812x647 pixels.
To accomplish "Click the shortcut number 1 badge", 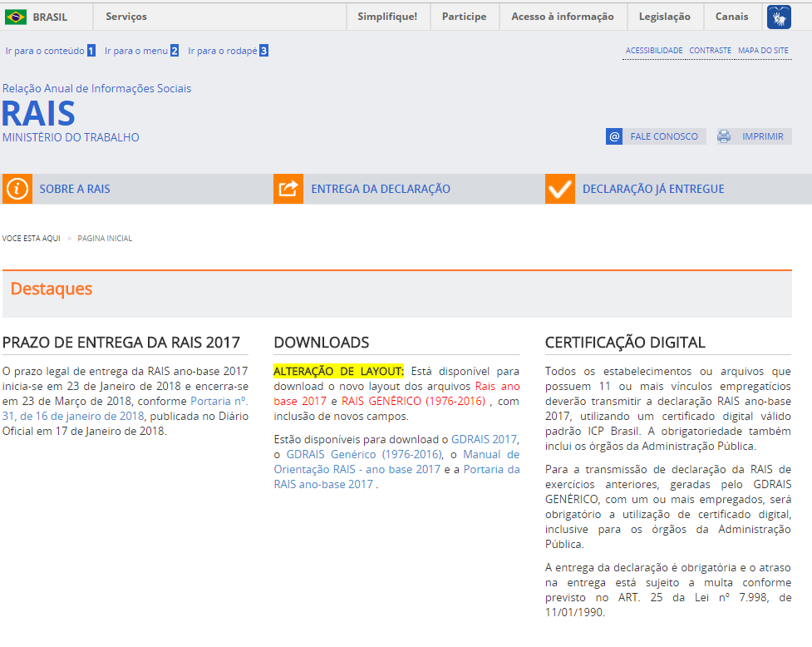I will [x=91, y=51].
